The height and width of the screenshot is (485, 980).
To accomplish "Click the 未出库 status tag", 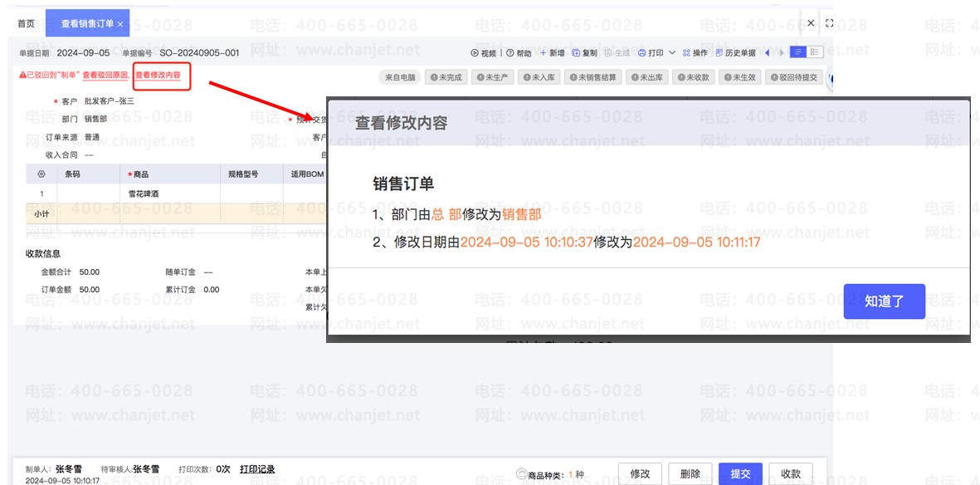I will coord(647,77).
